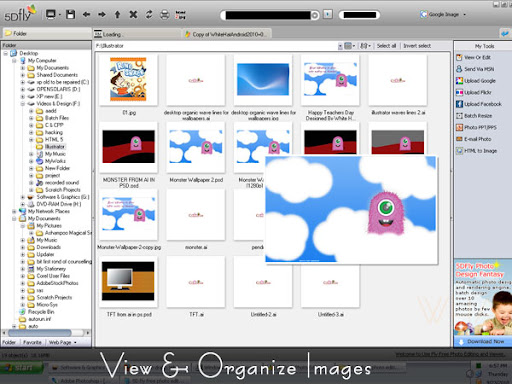The width and height of the screenshot is (512, 384).
Task: Open the Web Page tab dropdown
Action: (x=62, y=342)
